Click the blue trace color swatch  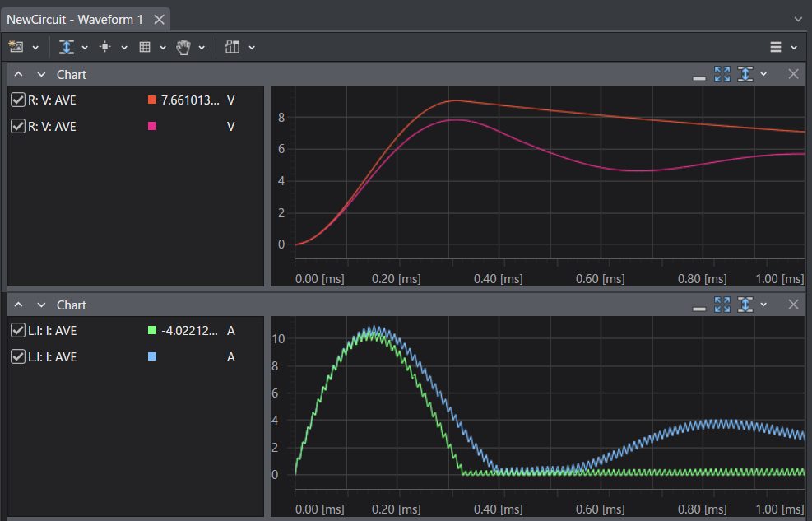coord(152,356)
